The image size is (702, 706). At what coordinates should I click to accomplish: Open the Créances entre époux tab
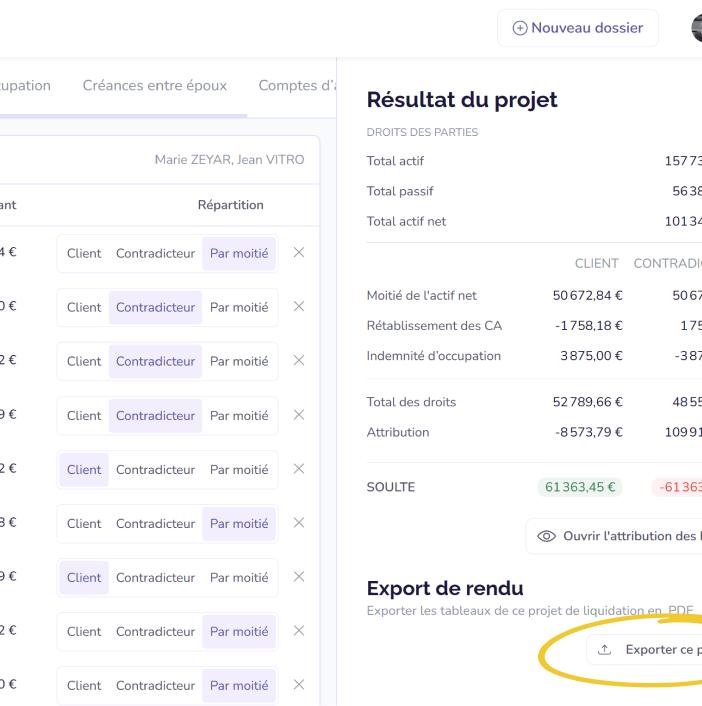click(x=154, y=86)
